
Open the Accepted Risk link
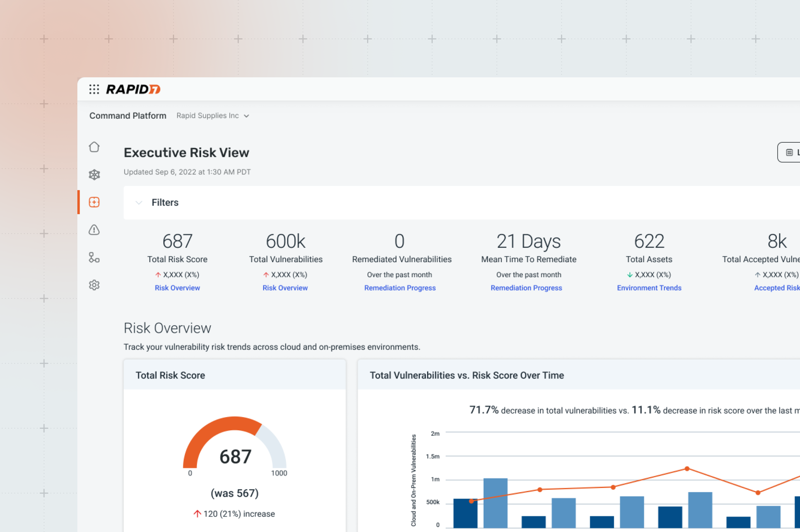[x=776, y=288]
